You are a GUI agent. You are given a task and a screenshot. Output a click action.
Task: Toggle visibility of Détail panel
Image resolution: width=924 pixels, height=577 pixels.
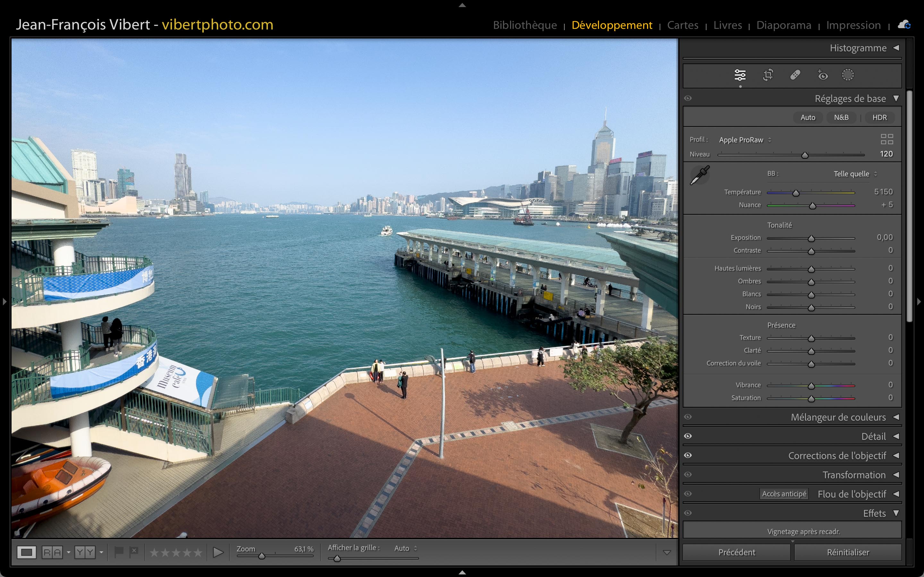pos(688,436)
